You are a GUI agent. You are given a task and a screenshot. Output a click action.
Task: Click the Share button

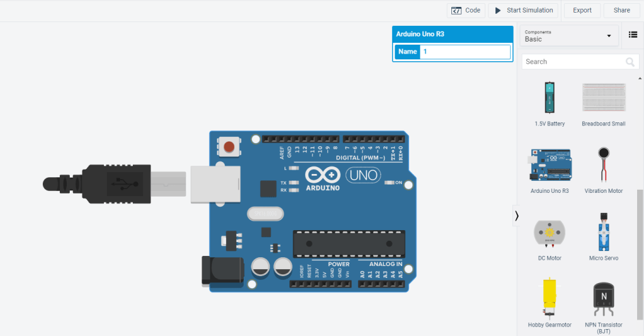(621, 11)
